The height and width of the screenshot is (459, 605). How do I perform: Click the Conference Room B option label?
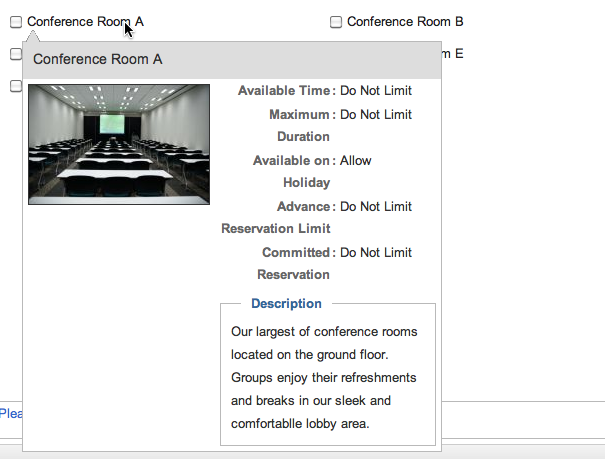tap(405, 22)
